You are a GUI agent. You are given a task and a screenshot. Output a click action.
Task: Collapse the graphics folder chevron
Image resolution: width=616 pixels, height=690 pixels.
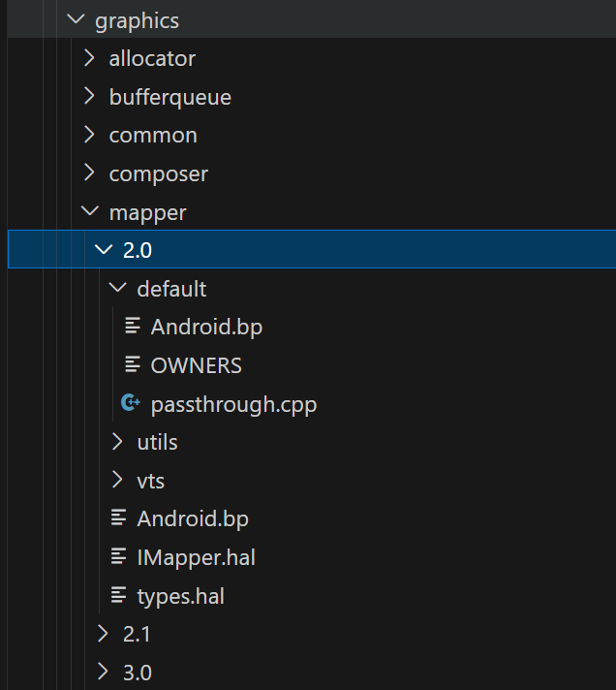(x=76, y=19)
